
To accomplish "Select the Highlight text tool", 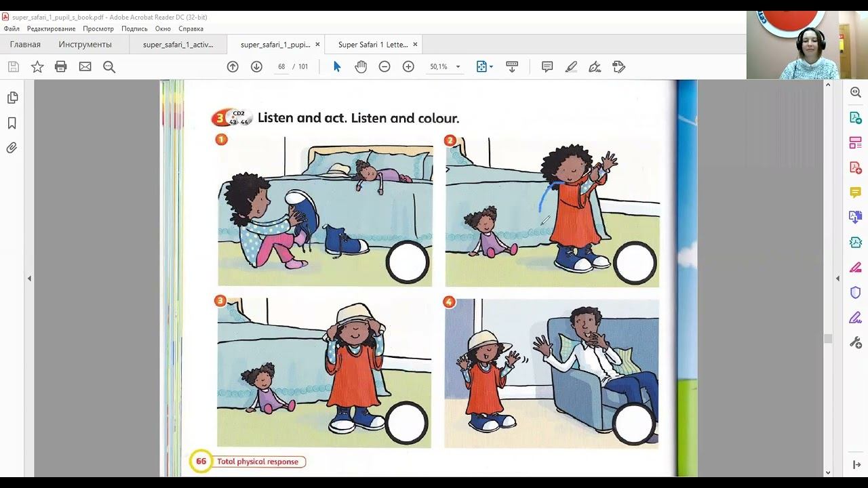I will (x=571, y=66).
